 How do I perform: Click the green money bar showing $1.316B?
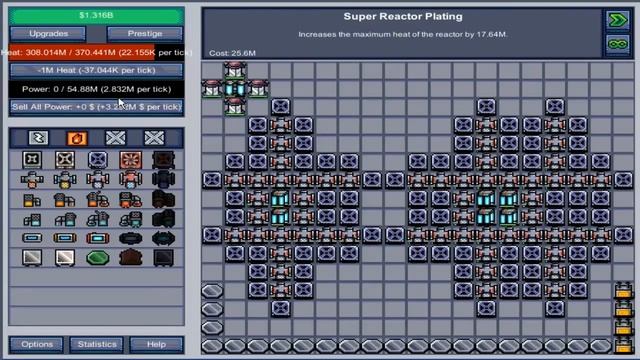96,16
